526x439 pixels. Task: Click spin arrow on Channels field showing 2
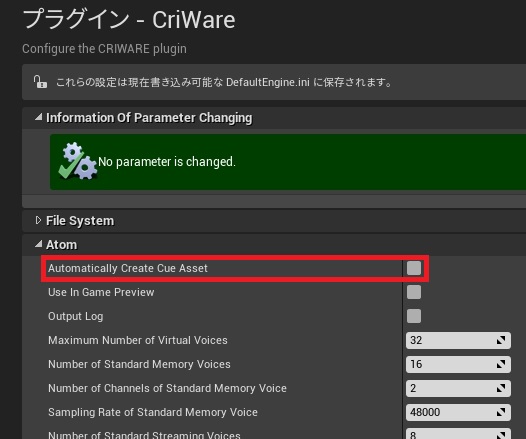[501, 388]
